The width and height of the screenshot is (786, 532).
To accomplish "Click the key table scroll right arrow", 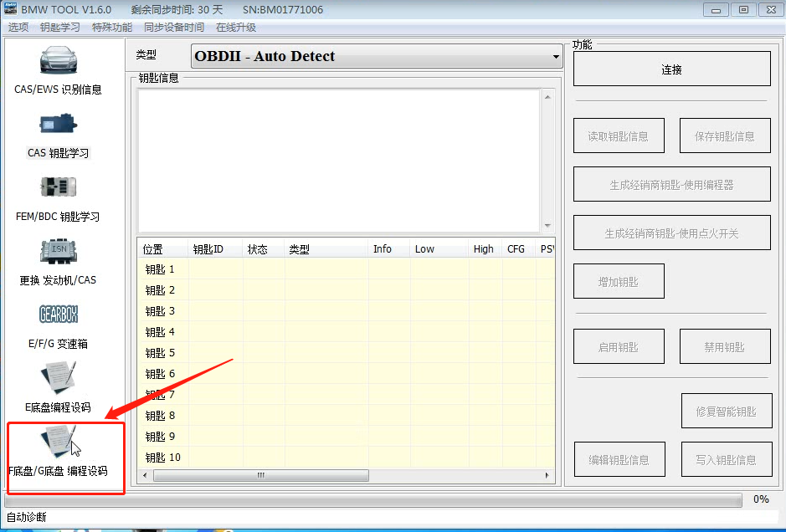I will tap(547, 475).
